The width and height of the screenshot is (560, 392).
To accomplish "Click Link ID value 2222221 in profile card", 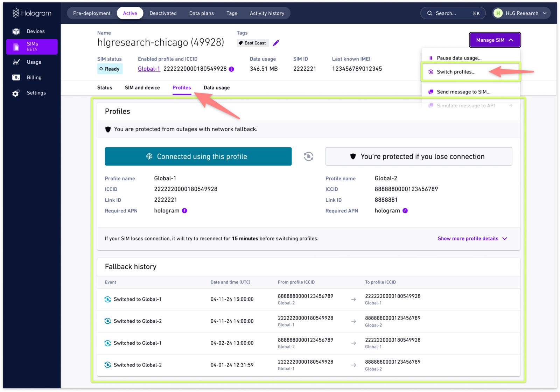I will [166, 200].
